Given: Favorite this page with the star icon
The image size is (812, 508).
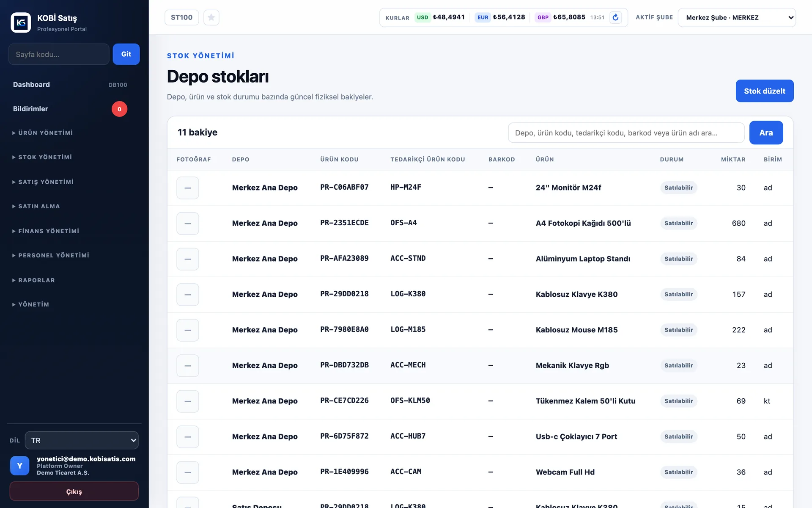Looking at the screenshot, I should [x=211, y=17].
